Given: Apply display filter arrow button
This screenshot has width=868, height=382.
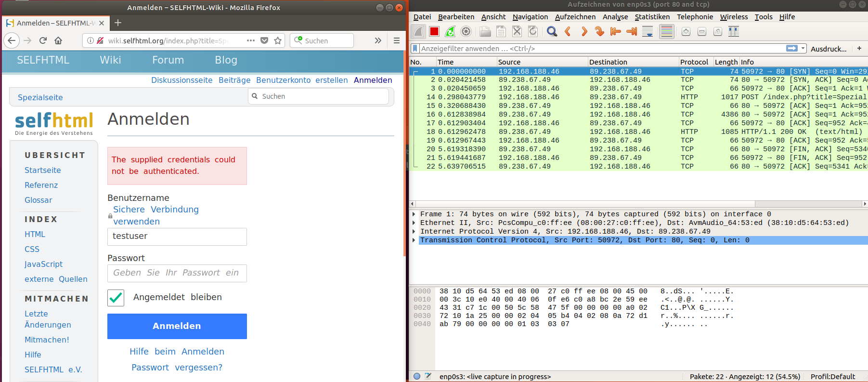Looking at the screenshot, I should (x=792, y=48).
